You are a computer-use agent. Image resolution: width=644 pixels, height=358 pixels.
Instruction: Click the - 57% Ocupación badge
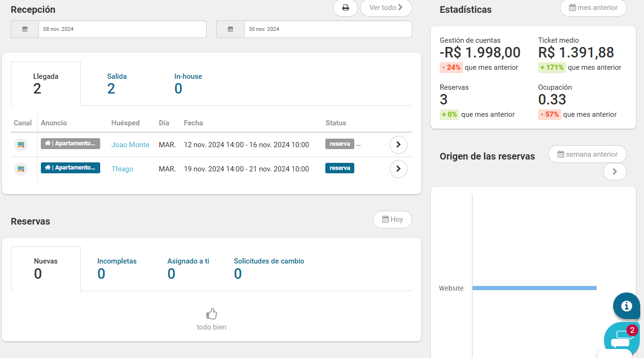(x=549, y=114)
